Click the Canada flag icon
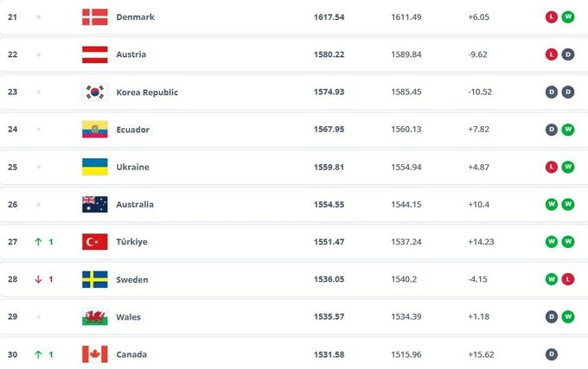 94,354
